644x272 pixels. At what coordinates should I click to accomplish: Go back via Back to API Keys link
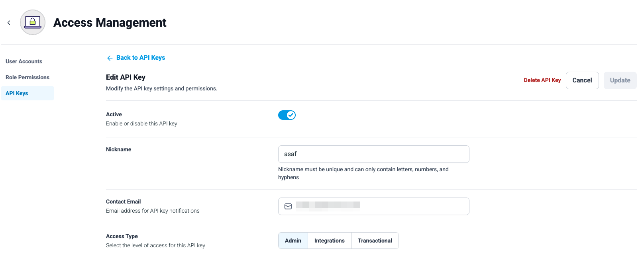tap(136, 58)
